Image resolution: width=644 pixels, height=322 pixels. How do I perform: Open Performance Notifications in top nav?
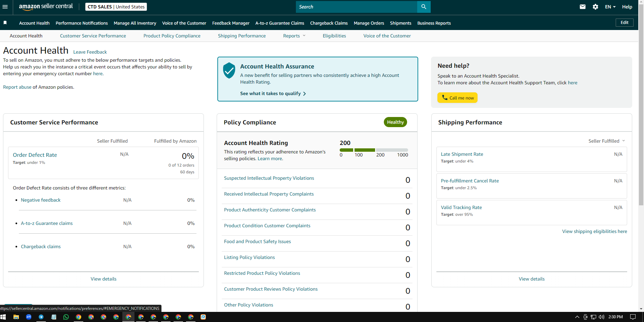click(82, 23)
